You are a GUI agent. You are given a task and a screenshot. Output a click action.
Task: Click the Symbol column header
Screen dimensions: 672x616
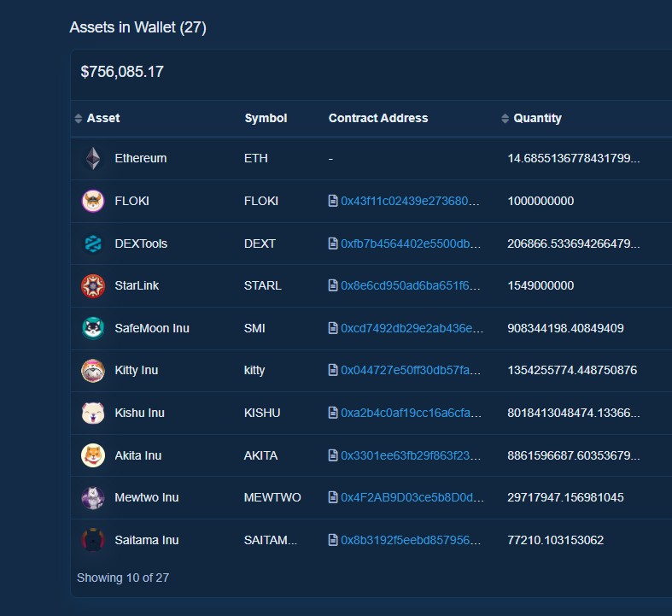pos(266,118)
